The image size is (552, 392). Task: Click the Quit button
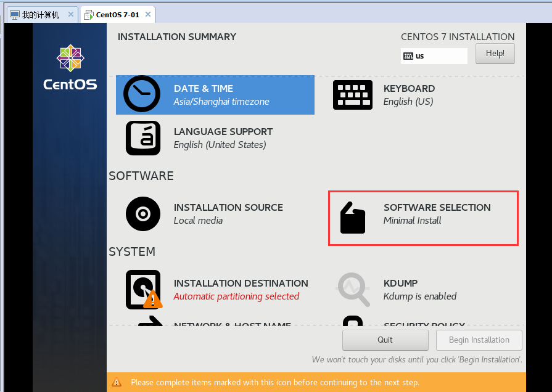coord(385,340)
